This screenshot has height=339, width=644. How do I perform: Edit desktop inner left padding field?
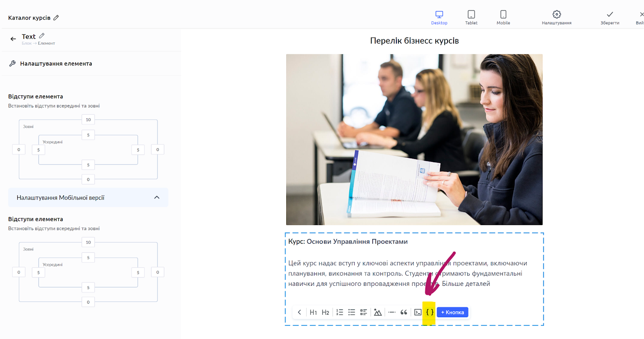click(38, 150)
